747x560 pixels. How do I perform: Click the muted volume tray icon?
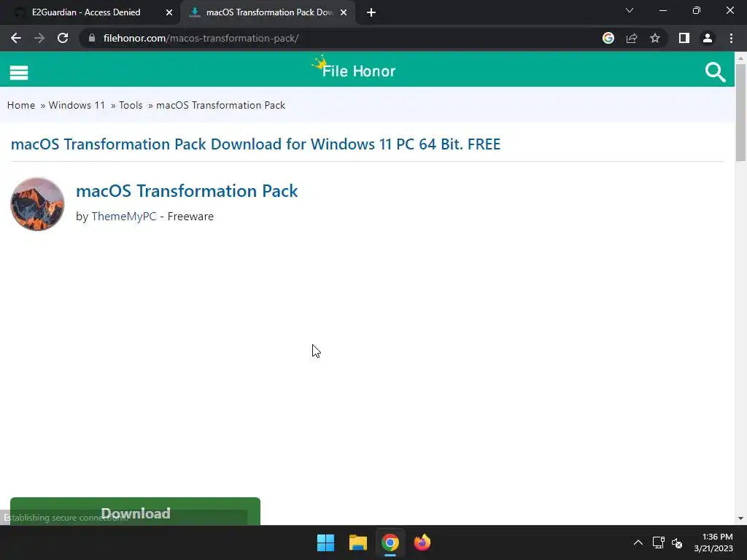point(677,542)
